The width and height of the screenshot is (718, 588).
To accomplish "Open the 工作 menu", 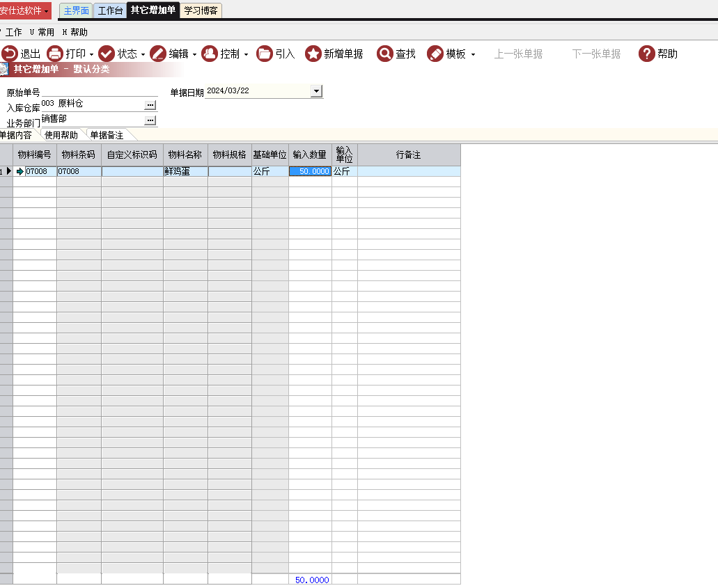I will click(x=13, y=32).
